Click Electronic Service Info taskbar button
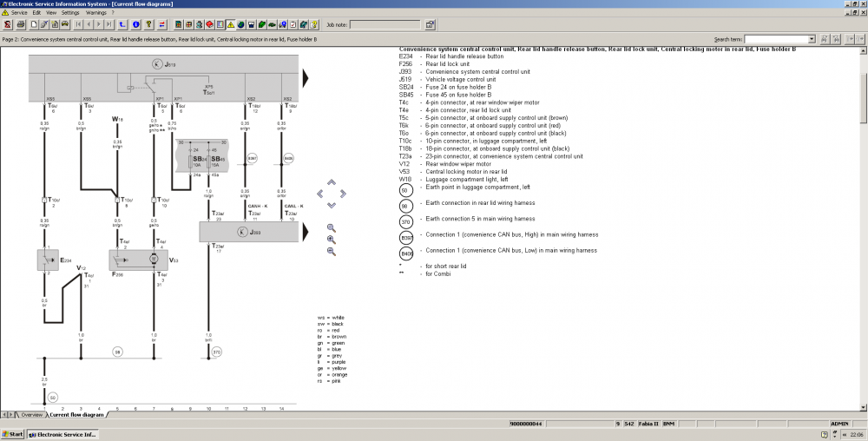Image resolution: width=868 pixels, height=441 pixels. point(64,434)
